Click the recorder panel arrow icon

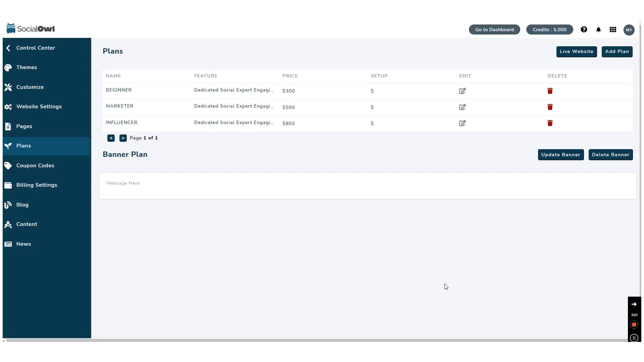[634, 304]
